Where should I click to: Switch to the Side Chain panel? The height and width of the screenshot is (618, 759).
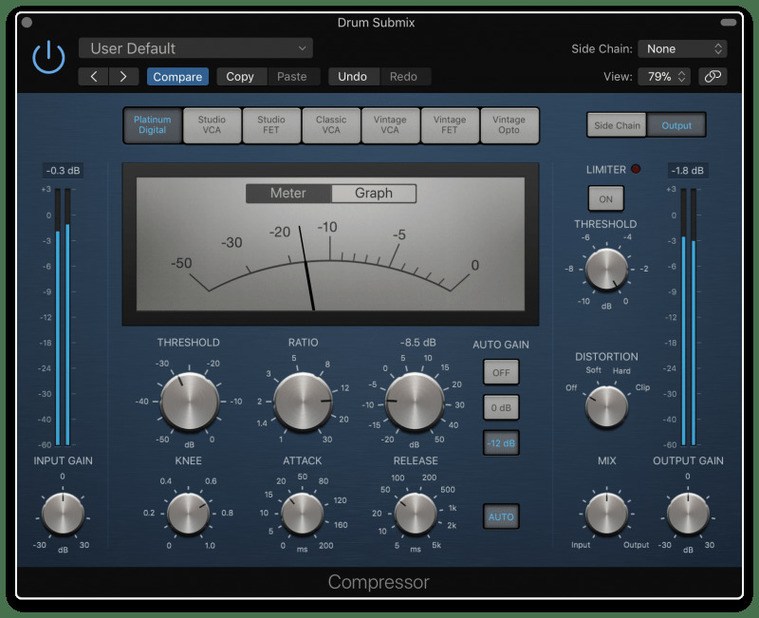tap(617, 125)
